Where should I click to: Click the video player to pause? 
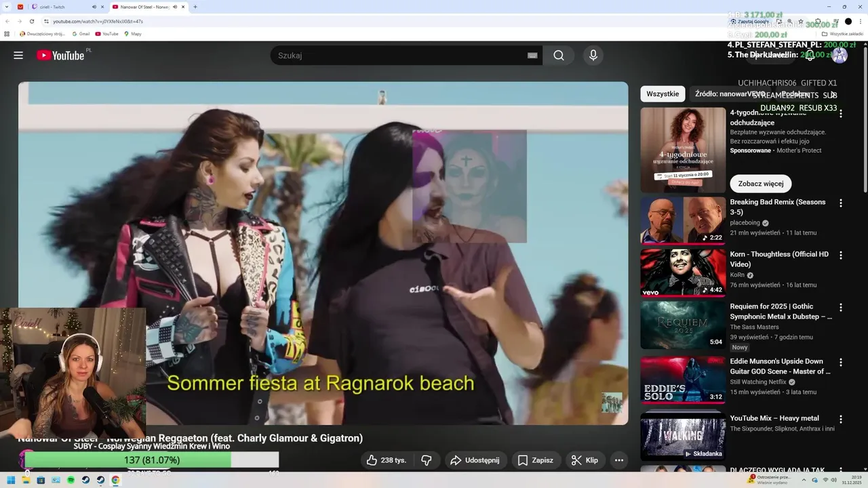pos(323,253)
